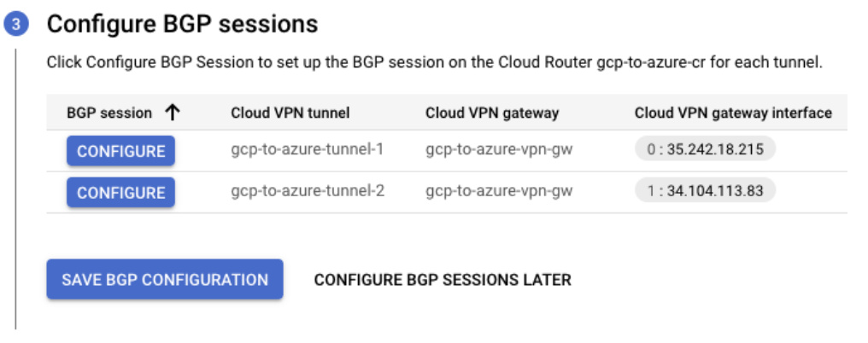The image size is (868, 343).
Task: Click the Configure BGP sessions heading
Action: [x=182, y=25]
